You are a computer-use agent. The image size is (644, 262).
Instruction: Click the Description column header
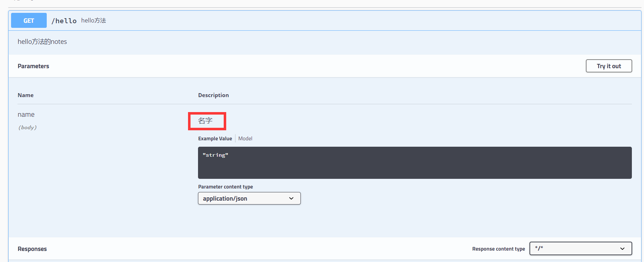point(213,95)
